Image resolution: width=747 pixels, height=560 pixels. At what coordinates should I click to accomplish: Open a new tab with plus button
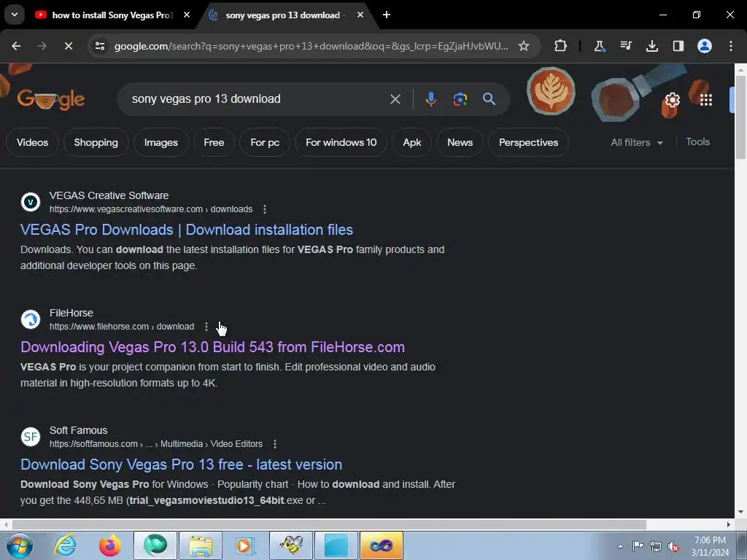(x=387, y=15)
